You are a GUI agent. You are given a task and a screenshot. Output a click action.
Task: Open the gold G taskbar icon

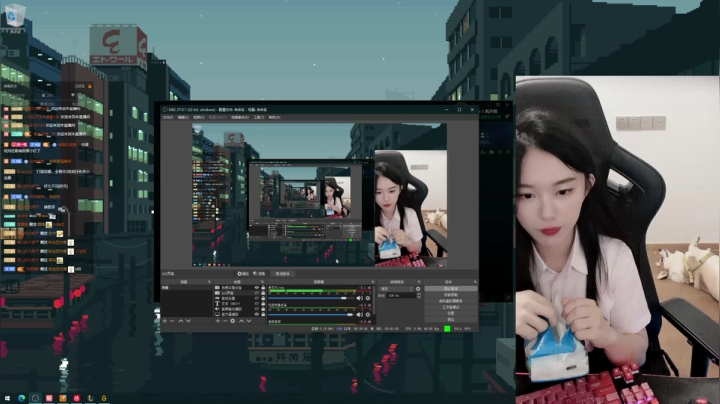[x=104, y=398]
